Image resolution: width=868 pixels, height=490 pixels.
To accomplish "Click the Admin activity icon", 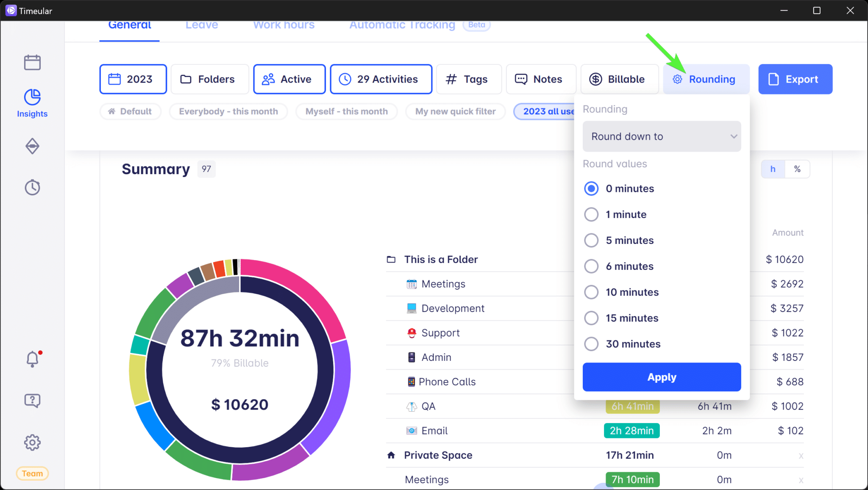I will tap(411, 357).
